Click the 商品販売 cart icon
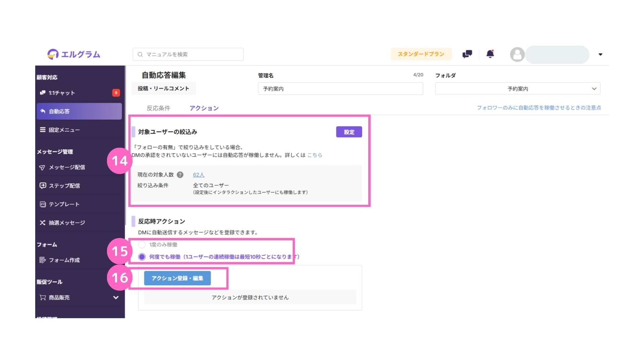644x362 pixels. pos(43,297)
